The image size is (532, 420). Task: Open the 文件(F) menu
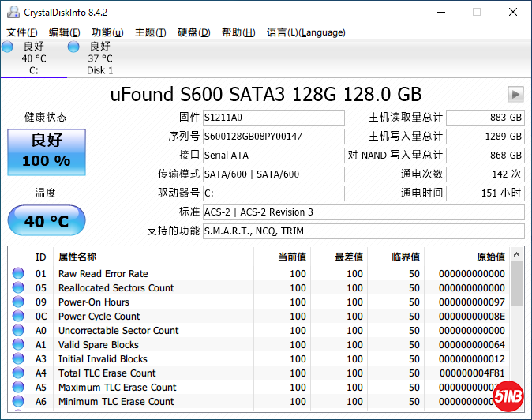coord(22,32)
